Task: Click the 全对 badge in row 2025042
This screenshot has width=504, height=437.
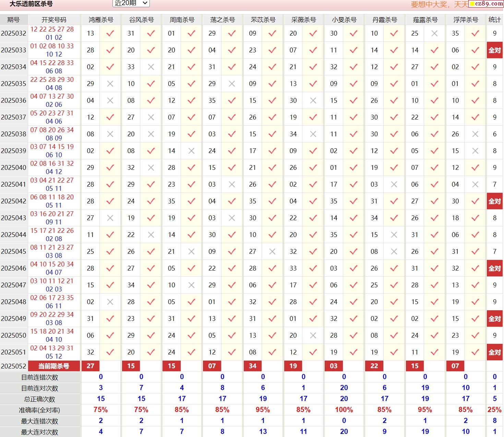Action: [x=495, y=201]
